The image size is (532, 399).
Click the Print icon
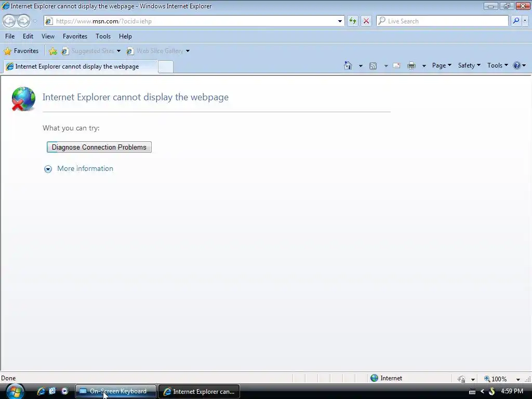click(411, 65)
